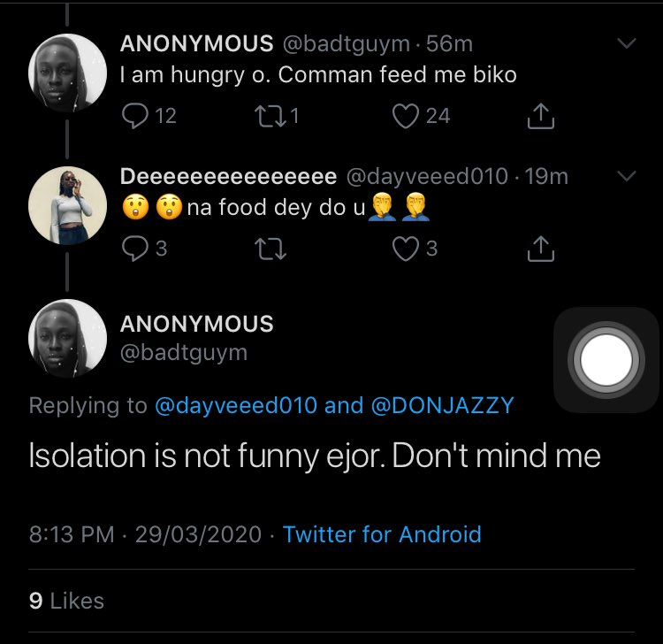This screenshot has height=644, width=663.
Task: Open the Deeeeeeeeeeeeeee profile picture
Action: (68, 204)
